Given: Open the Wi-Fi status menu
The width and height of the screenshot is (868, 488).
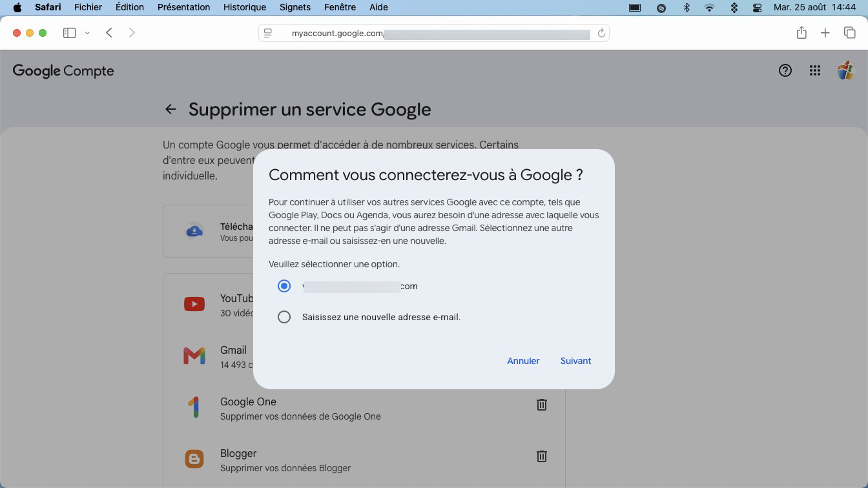Looking at the screenshot, I should pos(710,8).
